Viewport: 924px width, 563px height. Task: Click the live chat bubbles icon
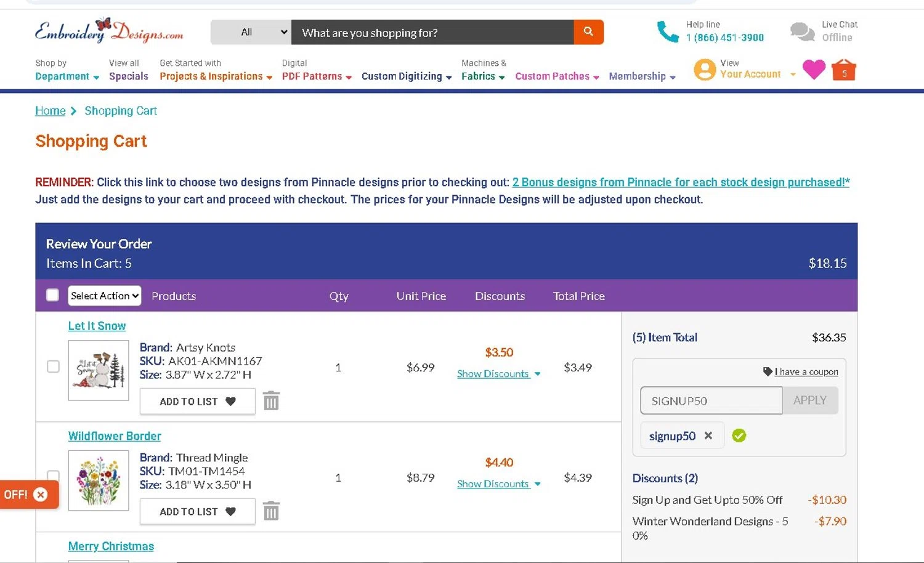point(802,31)
